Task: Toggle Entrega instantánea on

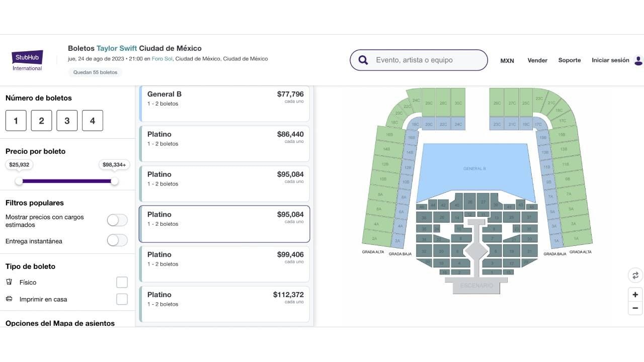Action: click(117, 240)
